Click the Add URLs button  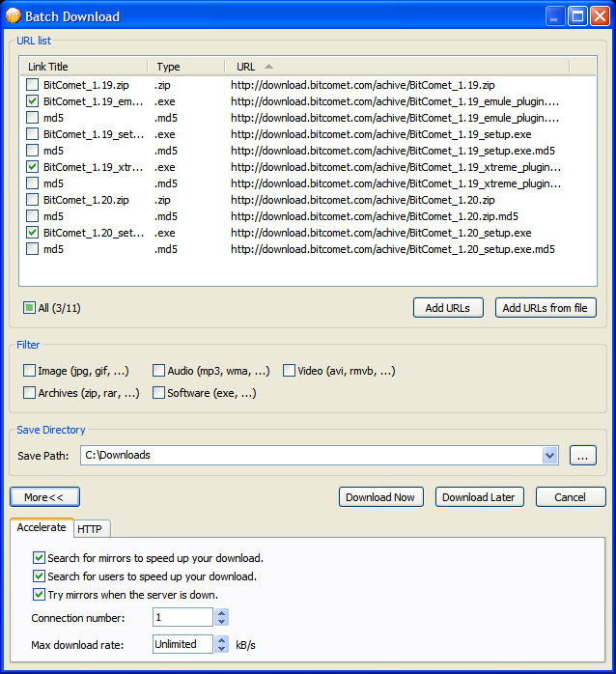click(x=448, y=308)
